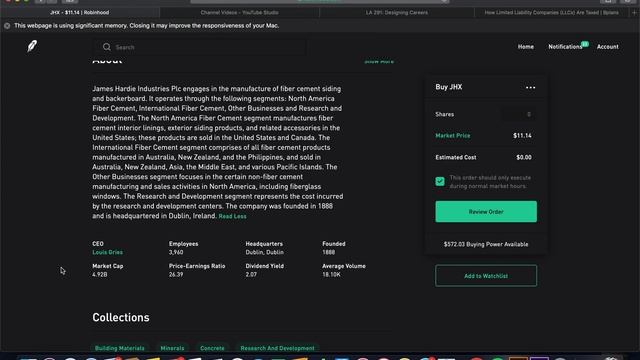Image resolution: width=640 pixels, height=360 pixels.
Task: Click the Show More link above About
Action: tap(379, 61)
